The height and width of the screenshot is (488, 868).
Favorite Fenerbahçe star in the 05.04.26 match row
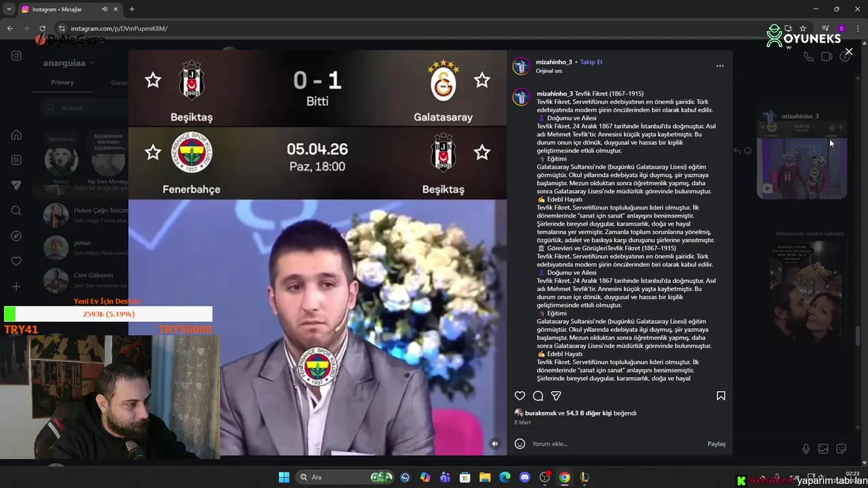point(153,152)
